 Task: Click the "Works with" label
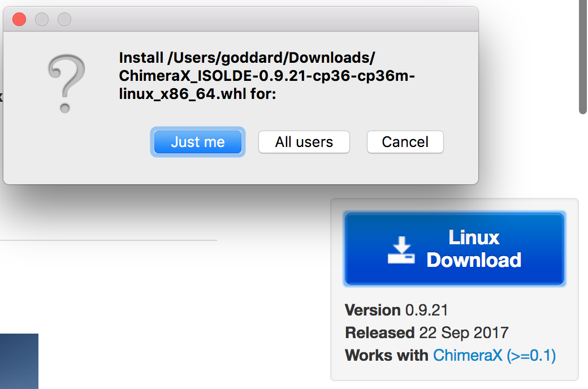[386, 355]
